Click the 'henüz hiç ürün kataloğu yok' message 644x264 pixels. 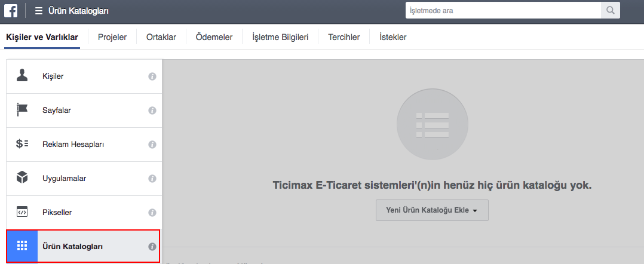click(x=432, y=185)
